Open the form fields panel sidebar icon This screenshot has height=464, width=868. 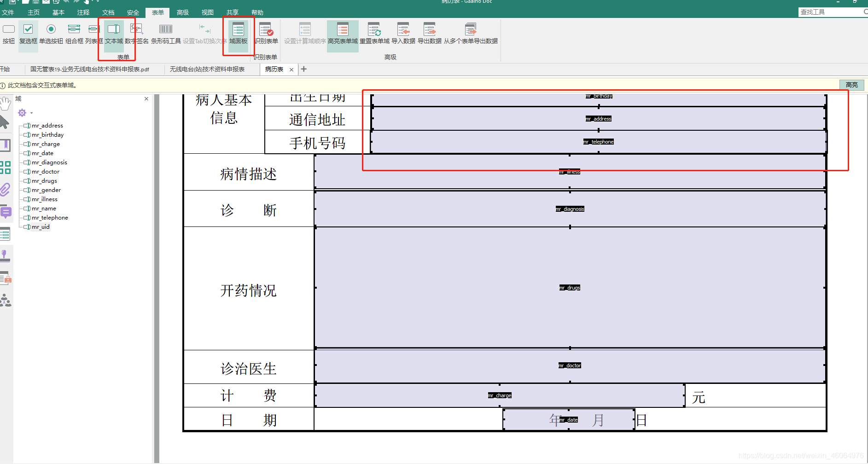pyautogui.click(x=5, y=234)
